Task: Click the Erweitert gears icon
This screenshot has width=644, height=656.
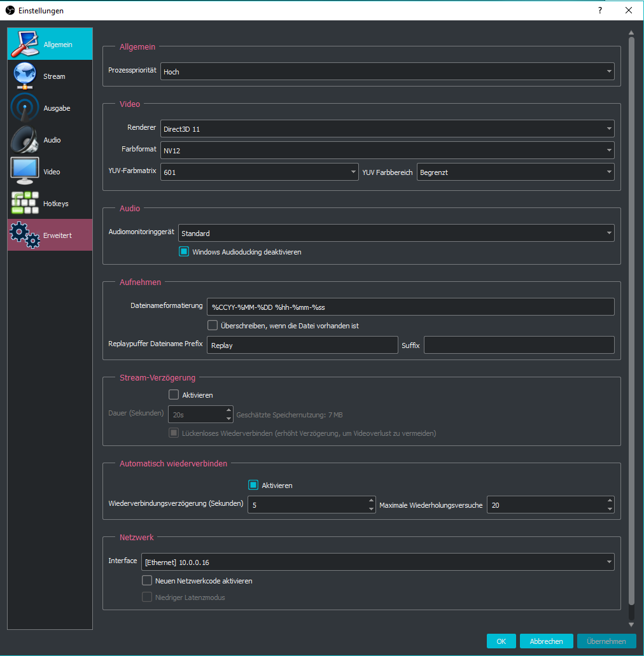Action: click(25, 235)
